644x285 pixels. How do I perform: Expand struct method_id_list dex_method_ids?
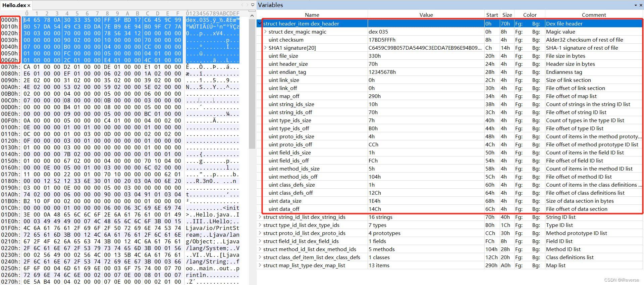(x=260, y=249)
